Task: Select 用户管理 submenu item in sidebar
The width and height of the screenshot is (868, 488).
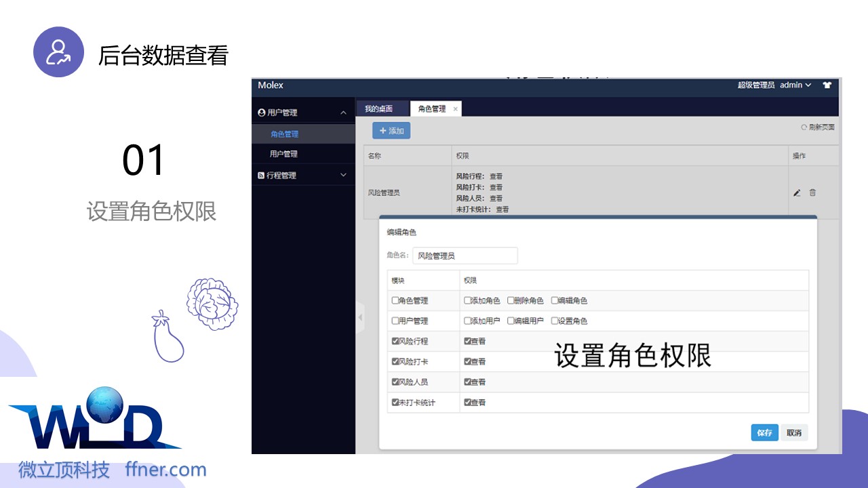Action: (283, 155)
